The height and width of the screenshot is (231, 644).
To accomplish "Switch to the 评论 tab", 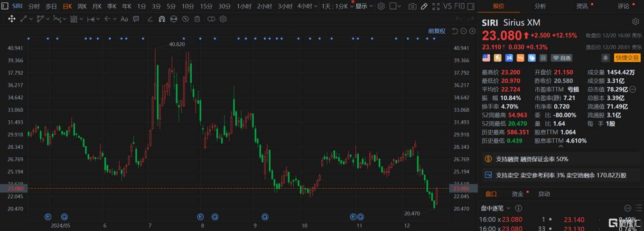I will (623, 6).
